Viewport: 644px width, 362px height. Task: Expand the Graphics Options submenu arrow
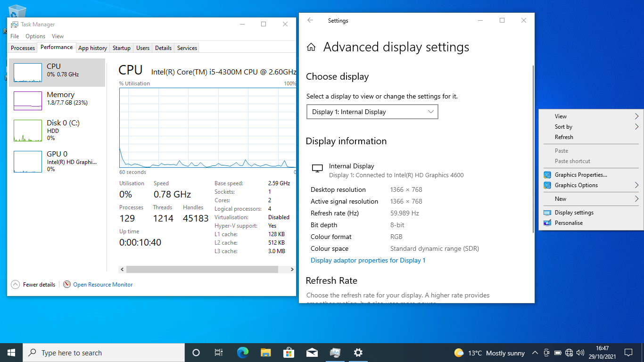636,185
